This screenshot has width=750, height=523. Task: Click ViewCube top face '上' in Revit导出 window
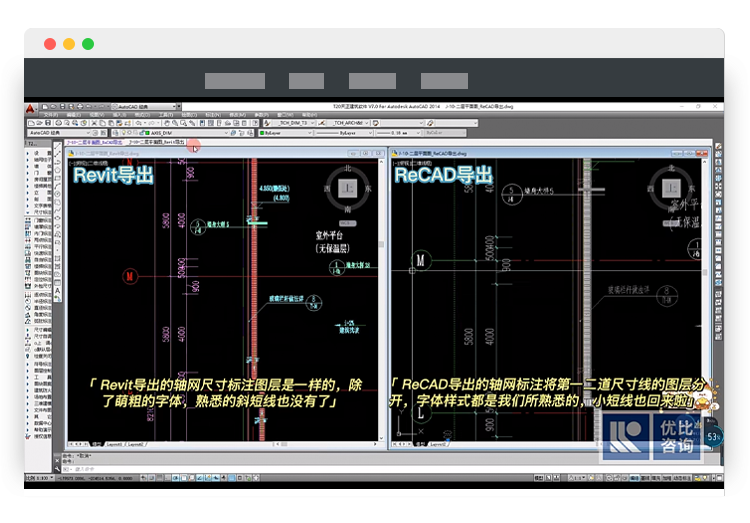point(348,188)
